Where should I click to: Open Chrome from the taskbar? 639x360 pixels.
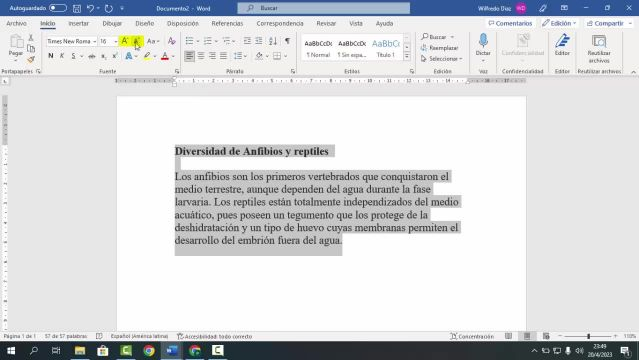pos(149,351)
